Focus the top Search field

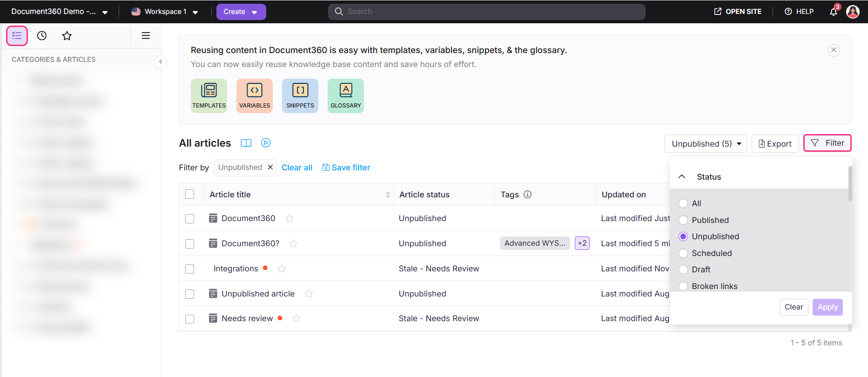(486, 12)
